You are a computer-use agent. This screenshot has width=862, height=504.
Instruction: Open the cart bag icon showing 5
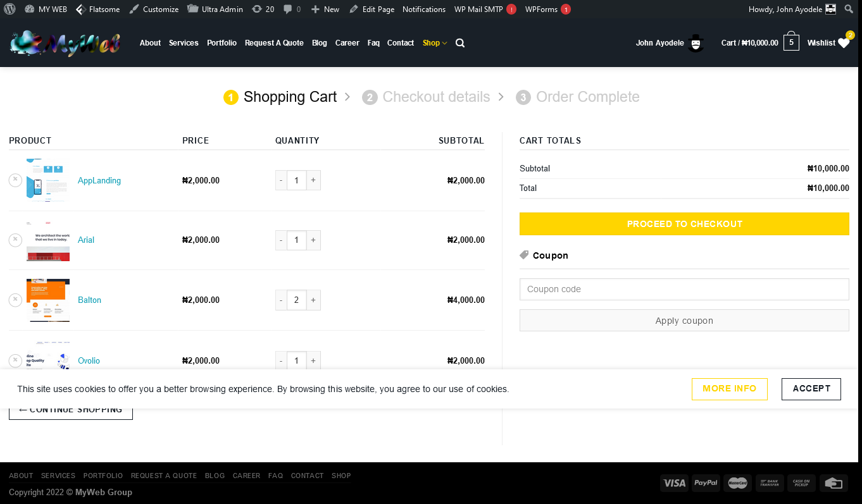click(x=791, y=43)
